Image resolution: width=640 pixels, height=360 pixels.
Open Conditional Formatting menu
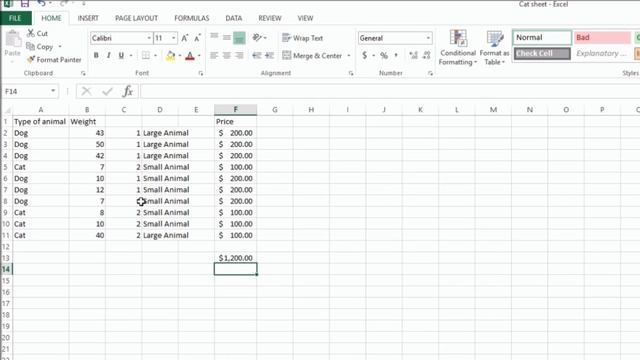tap(458, 48)
